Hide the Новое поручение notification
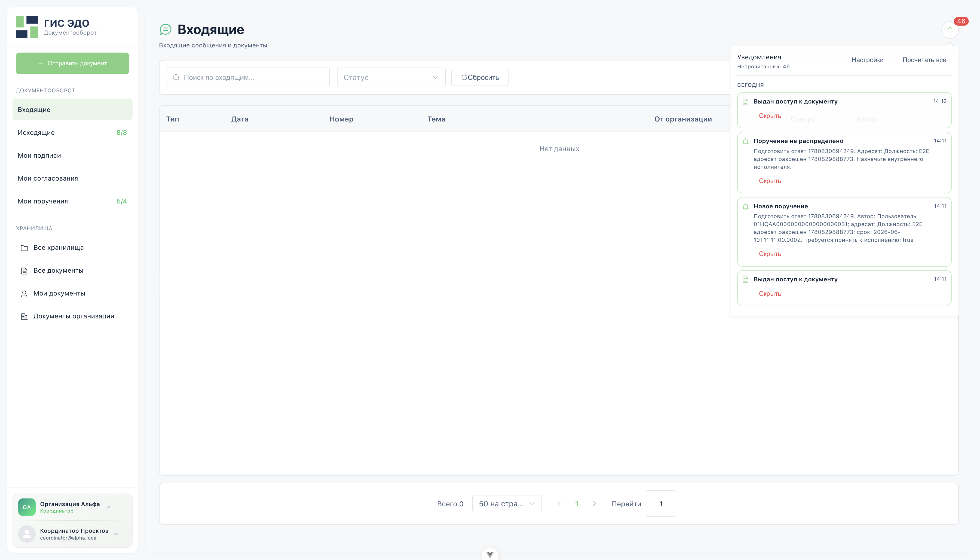 click(770, 254)
